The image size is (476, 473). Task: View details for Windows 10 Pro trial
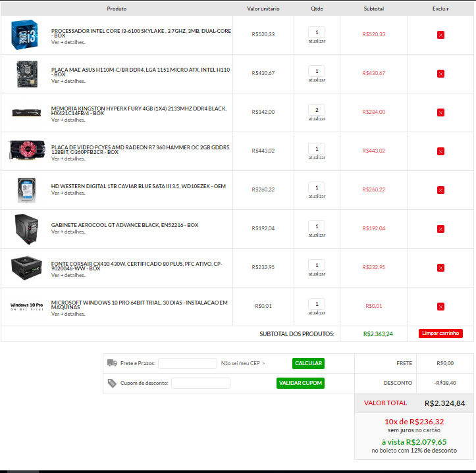click(x=68, y=314)
